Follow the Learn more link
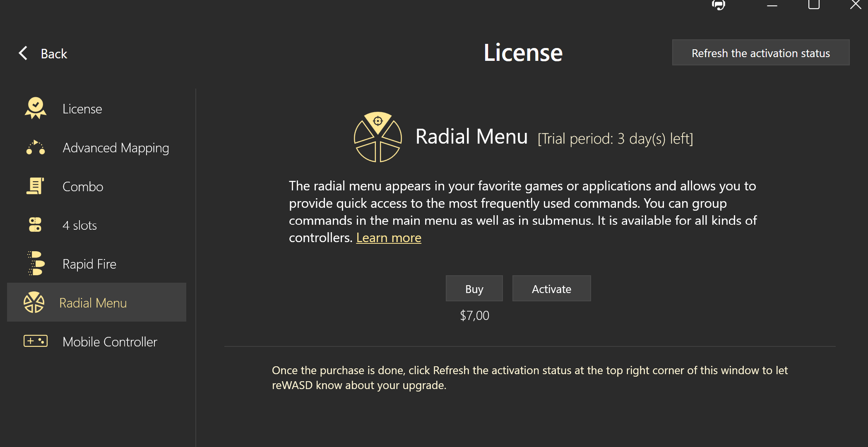 pyautogui.click(x=388, y=238)
